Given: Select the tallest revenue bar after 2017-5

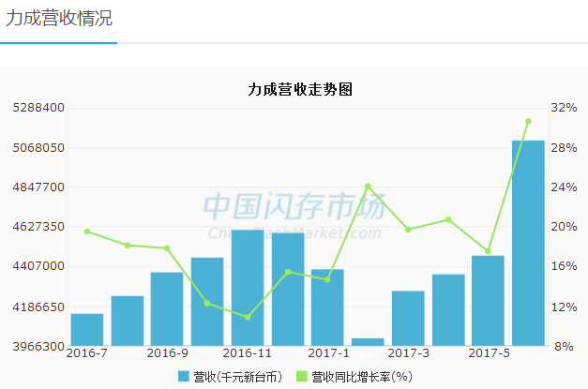Looking at the screenshot, I should point(528,243).
